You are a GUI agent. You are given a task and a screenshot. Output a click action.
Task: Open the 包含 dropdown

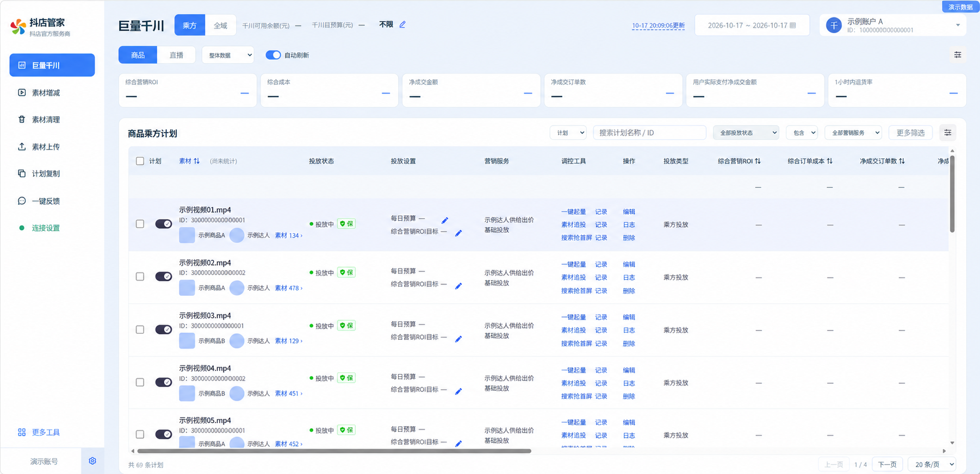pyautogui.click(x=802, y=133)
